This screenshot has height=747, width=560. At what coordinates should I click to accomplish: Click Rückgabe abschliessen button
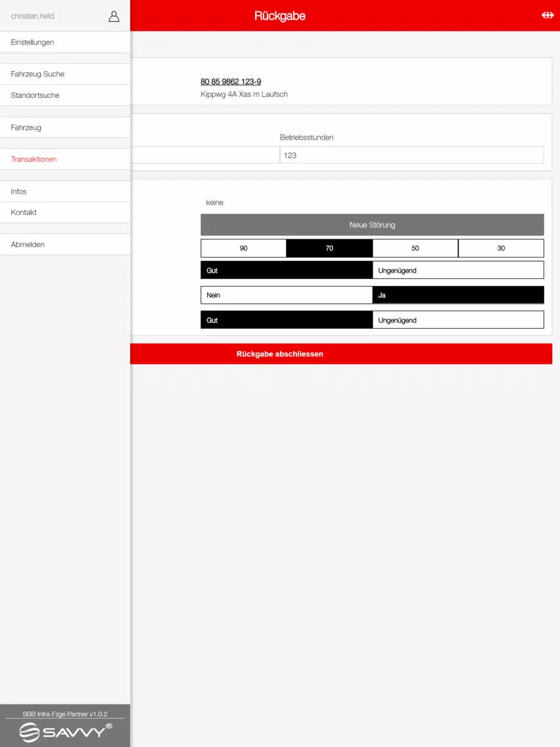point(341,354)
